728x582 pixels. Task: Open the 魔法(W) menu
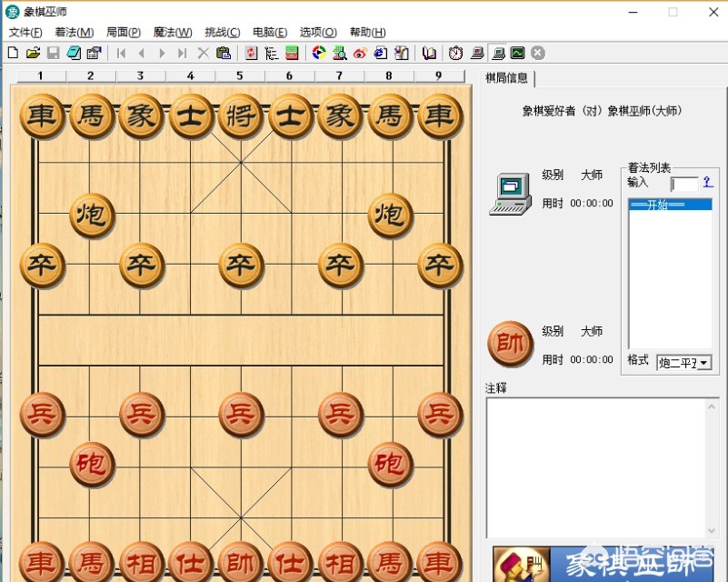(173, 33)
